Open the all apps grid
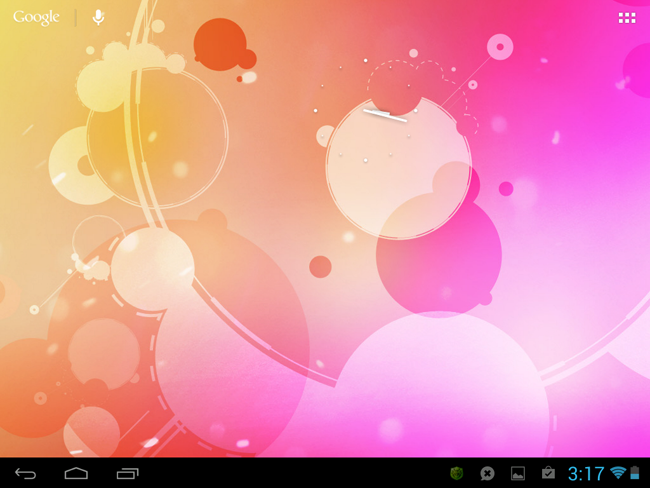 tap(627, 18)
